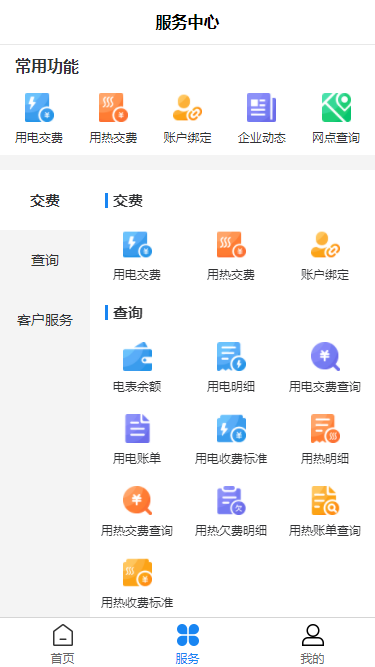Click the 查询 section heading with blue bar
The image size is (375, 667).
[124, 313]
